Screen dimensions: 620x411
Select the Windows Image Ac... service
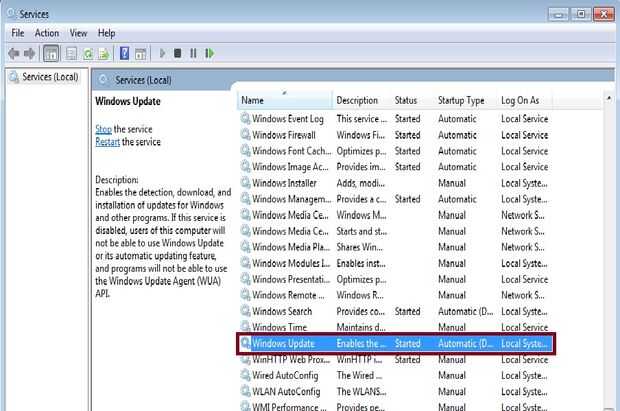[396, 167]
